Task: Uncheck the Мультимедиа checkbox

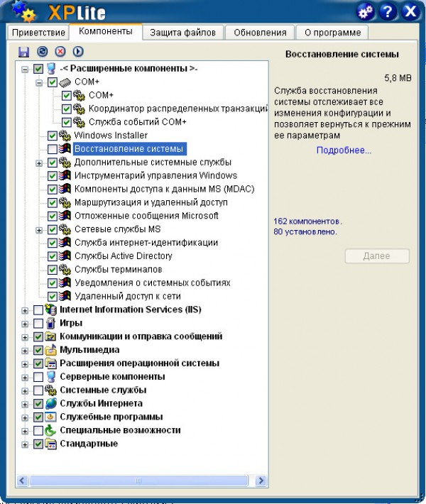Action: (x=38, y=350)
